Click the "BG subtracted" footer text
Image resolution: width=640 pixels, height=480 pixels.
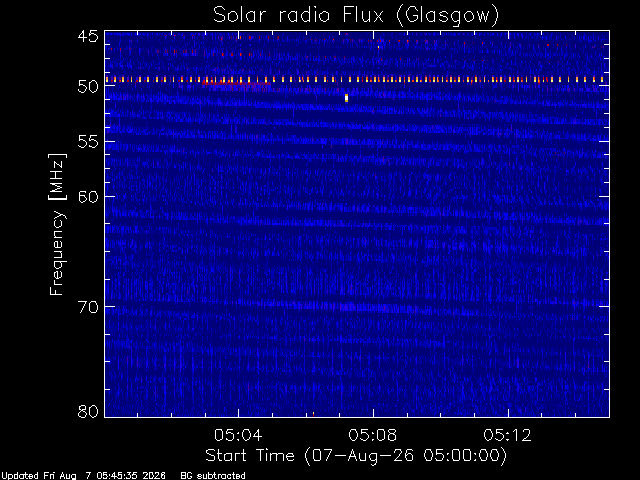pos(213,476)
